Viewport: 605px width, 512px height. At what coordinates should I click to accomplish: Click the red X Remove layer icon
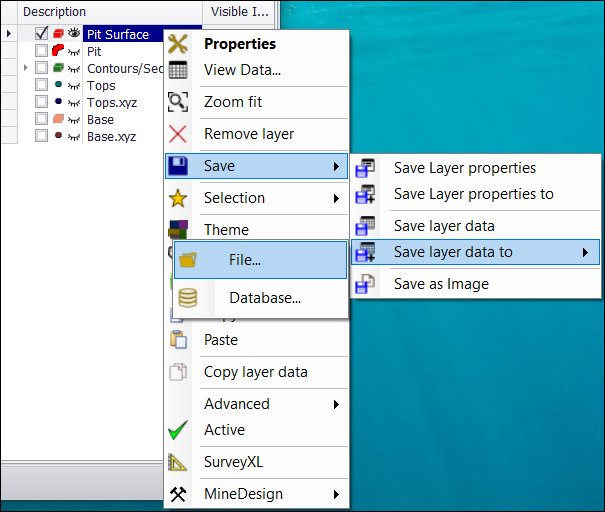point(178,134)
